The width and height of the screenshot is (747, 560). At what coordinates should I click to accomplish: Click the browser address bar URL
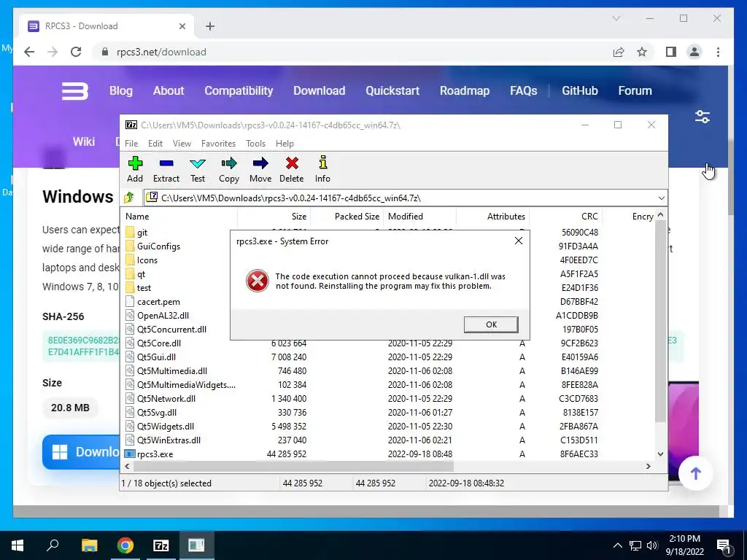tap(161, 52)
